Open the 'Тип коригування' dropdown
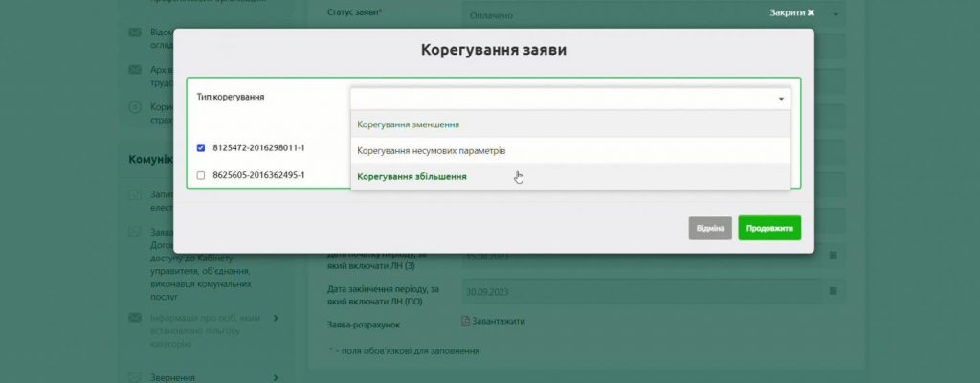The image size is (980, 383). [x=570, y=99]
